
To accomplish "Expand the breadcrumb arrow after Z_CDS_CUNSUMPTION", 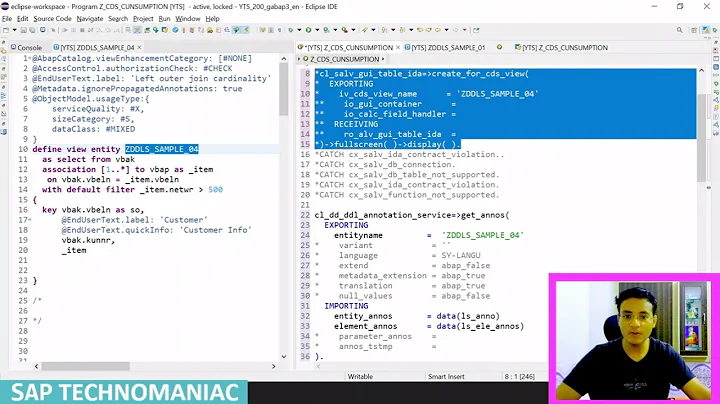I will pyautogui.click(x=383, y=59).
